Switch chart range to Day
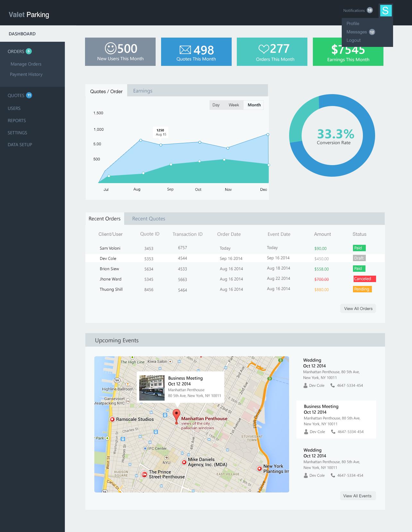The image size is (412, 532). point(216,105)
